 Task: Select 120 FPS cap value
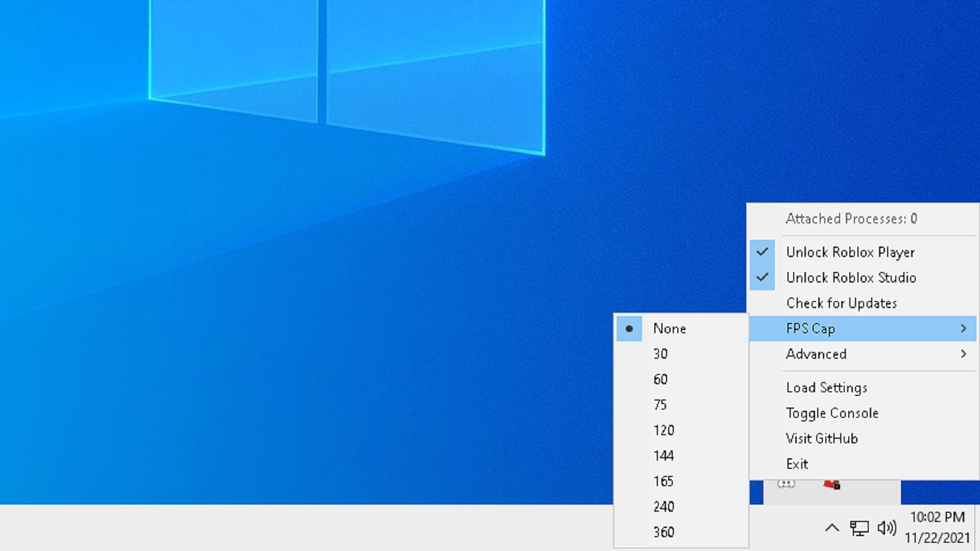coord(664,430)
